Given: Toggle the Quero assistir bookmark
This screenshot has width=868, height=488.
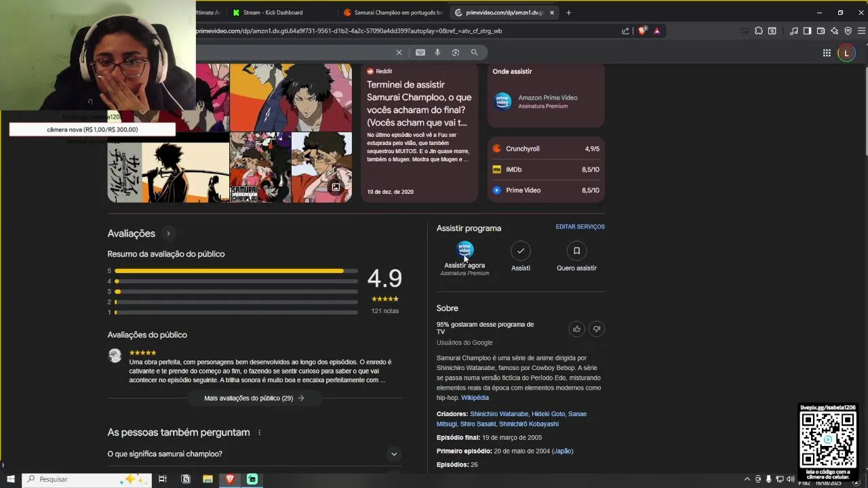Looking at the screenshot, I should [x=576, y=251].
